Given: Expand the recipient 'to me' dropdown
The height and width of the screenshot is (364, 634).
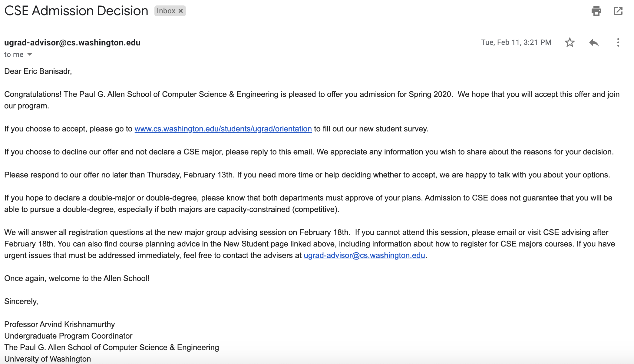Looking at the screenshot, I should (x=29, y=54).
